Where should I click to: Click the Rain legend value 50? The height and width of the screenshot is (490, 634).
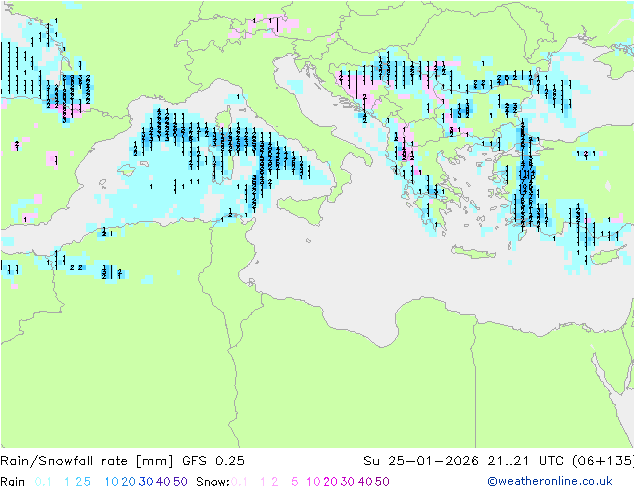pyautogui.click(x=180, y=482)
